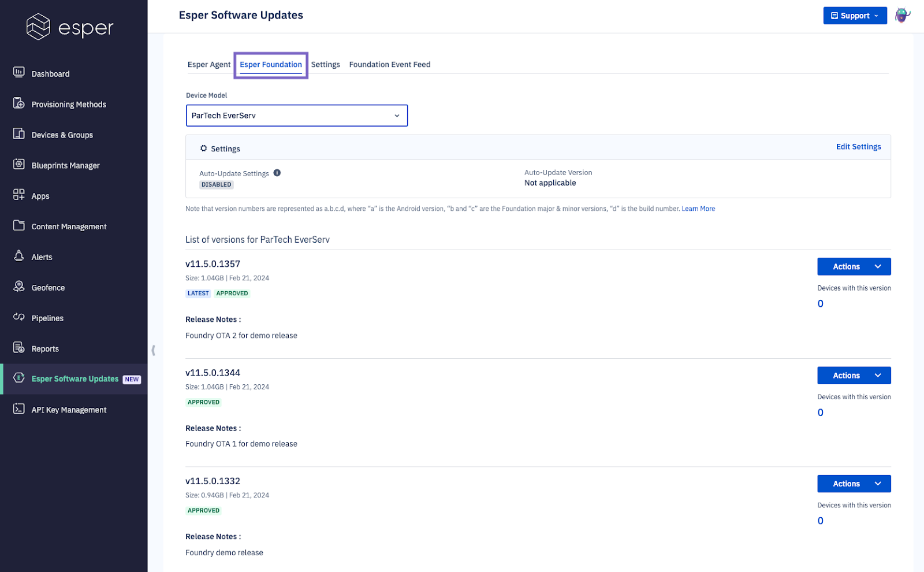Click the Provisioning Methods icon
Image resolution: width=924 pixels, height=572 pixels.
pos(19,103)
